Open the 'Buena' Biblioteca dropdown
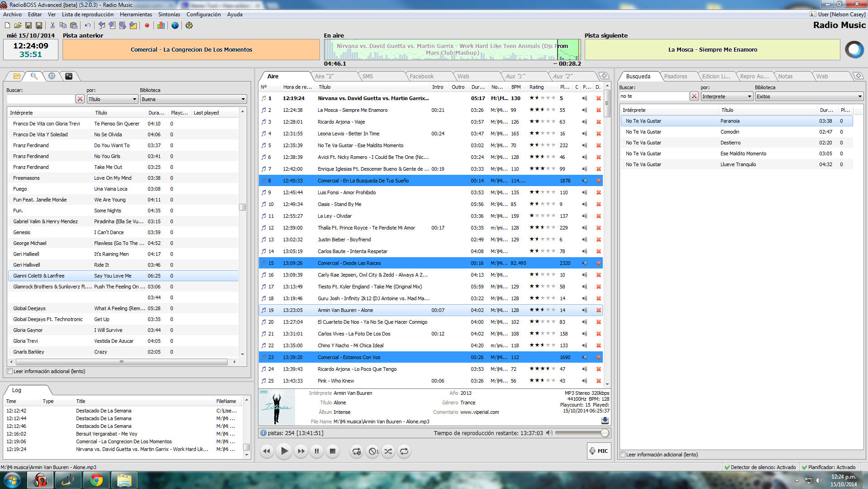Viewport: 868px width, 489px height. [193, 99]
